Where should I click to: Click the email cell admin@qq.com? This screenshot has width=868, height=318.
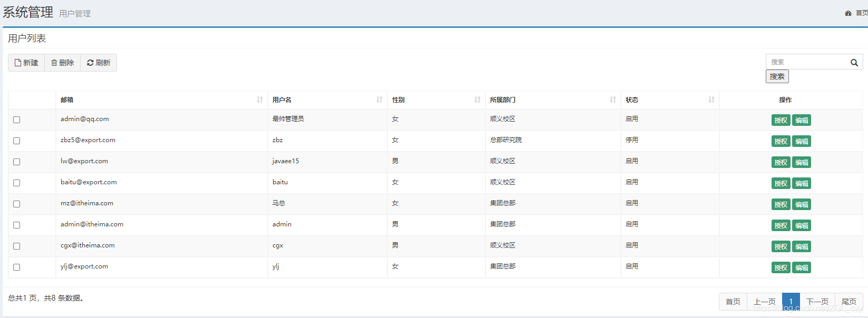[x=85, y=119]
